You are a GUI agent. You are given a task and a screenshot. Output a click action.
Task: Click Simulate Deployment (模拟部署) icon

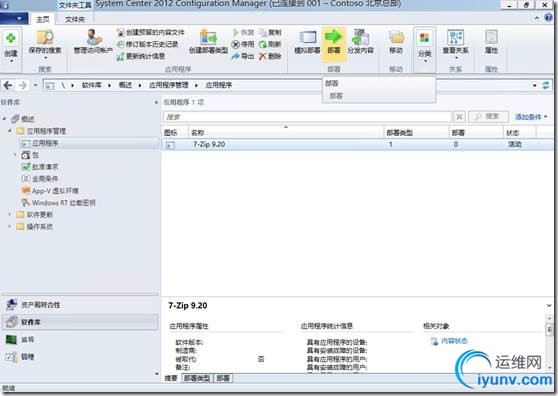coord(307,41)
